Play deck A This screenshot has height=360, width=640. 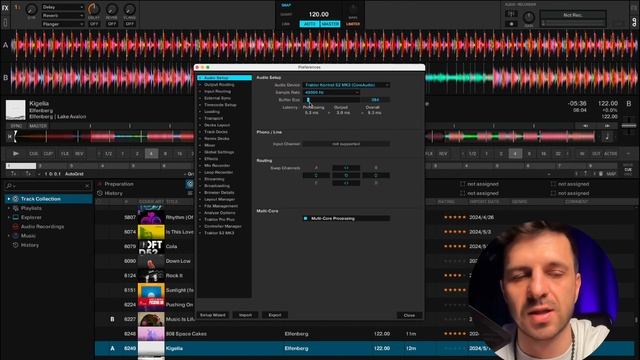click(x=16, y=153)
